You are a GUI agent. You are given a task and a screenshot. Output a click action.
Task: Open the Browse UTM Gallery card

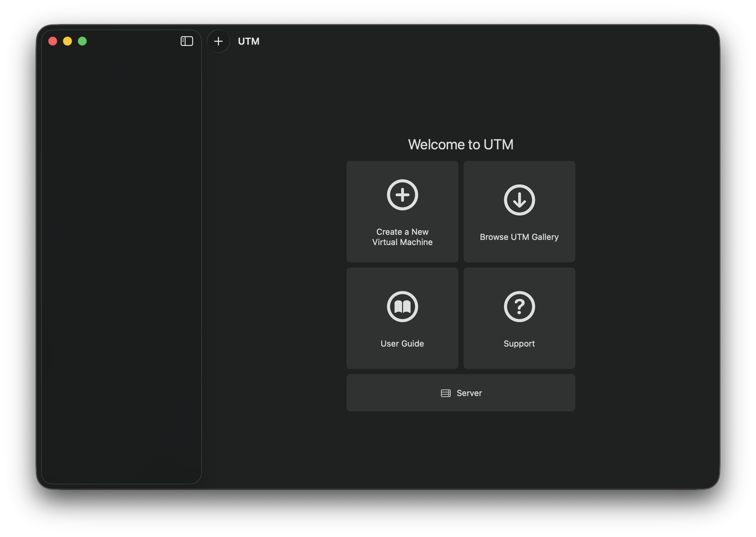(519, 212)
